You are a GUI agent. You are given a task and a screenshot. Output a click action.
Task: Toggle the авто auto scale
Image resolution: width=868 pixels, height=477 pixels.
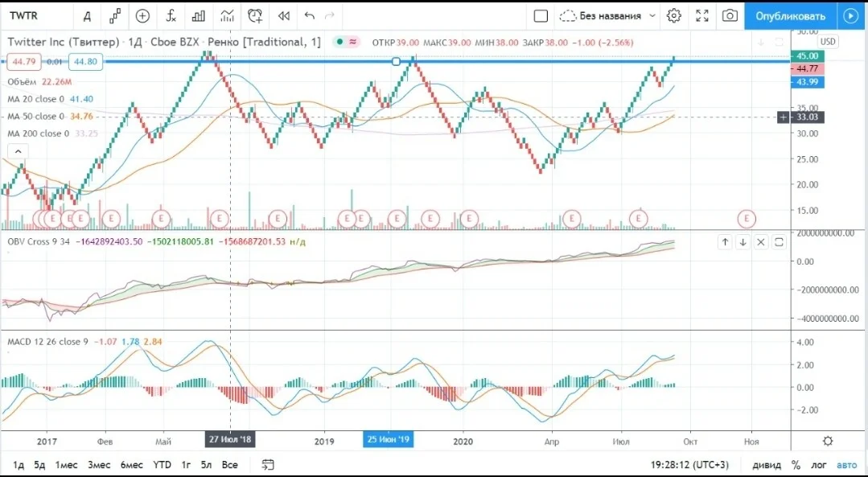(x=846, y=465)
